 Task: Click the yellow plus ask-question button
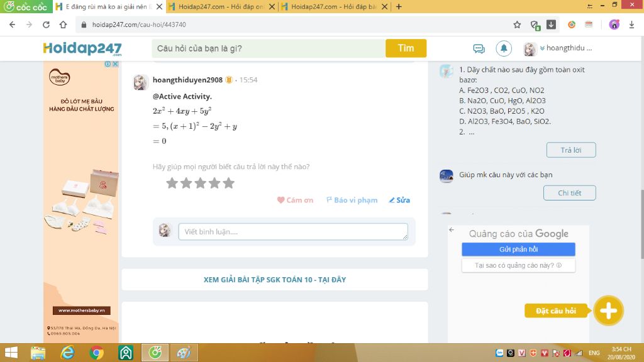pos(608,310)
